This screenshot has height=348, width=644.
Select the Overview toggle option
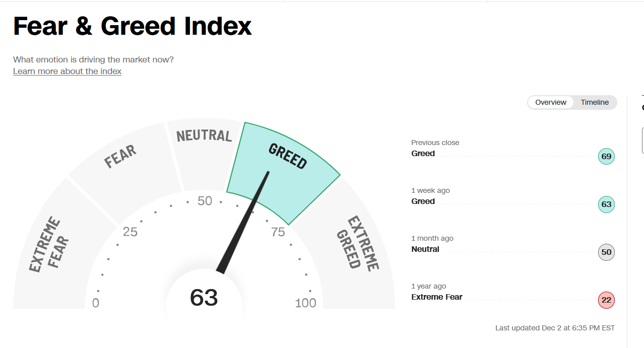(x=551, y=102)
